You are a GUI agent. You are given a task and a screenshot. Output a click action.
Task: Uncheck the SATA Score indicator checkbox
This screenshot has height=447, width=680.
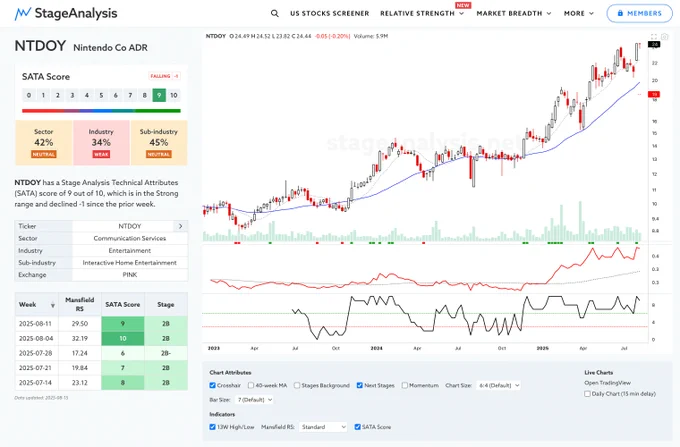[357, 427]
